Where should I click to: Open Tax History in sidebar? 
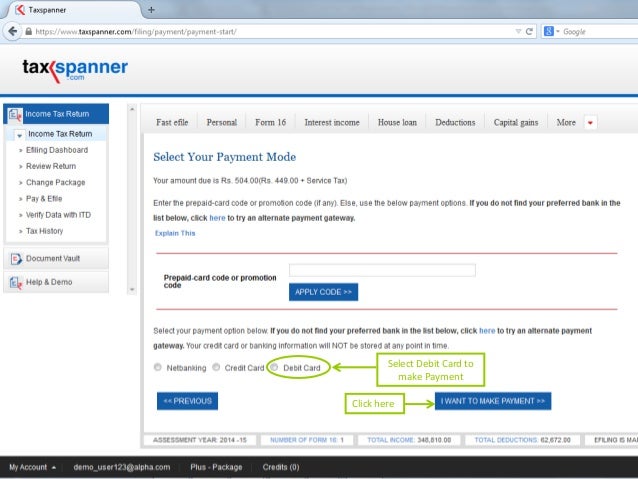[44, 231]
